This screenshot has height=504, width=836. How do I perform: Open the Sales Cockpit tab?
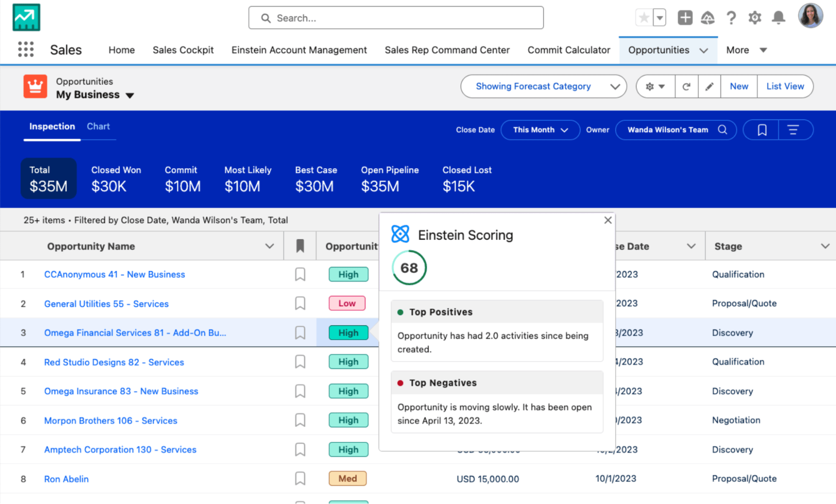click(x=183, y=50)
